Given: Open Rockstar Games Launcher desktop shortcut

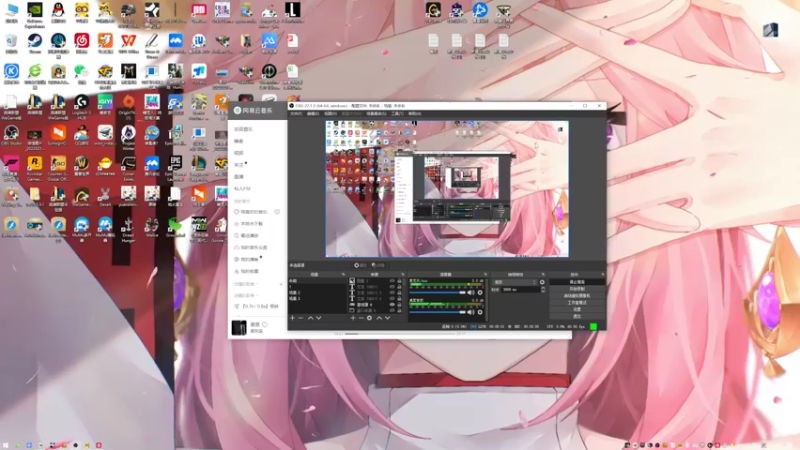Looking at the screenshot, I should (x=35, y=168).
